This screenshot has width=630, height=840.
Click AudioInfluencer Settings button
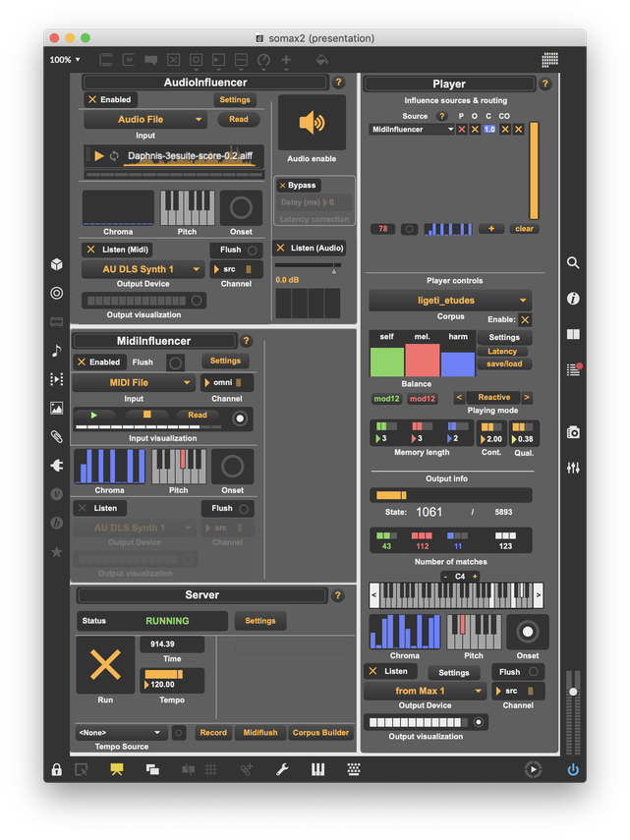click(235, 99)
